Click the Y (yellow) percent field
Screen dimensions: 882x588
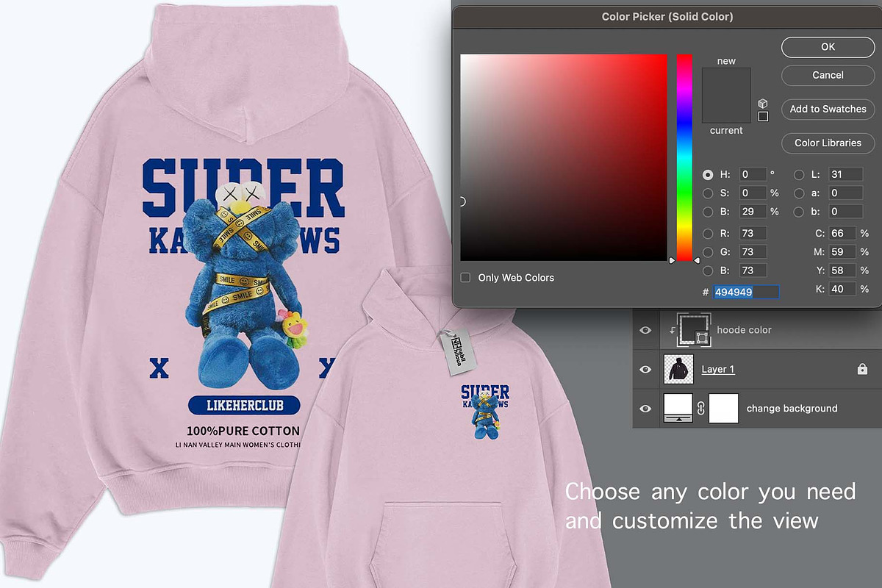coord(842,270)
